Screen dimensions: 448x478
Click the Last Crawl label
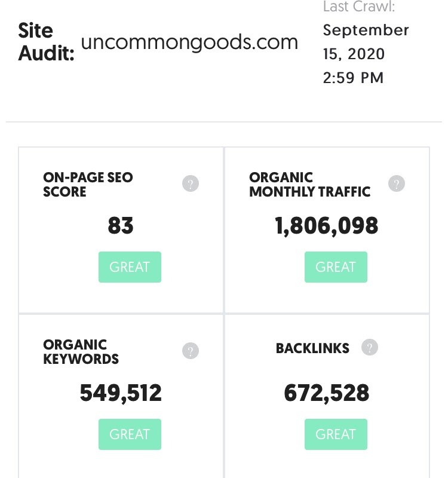coord(359,7)
